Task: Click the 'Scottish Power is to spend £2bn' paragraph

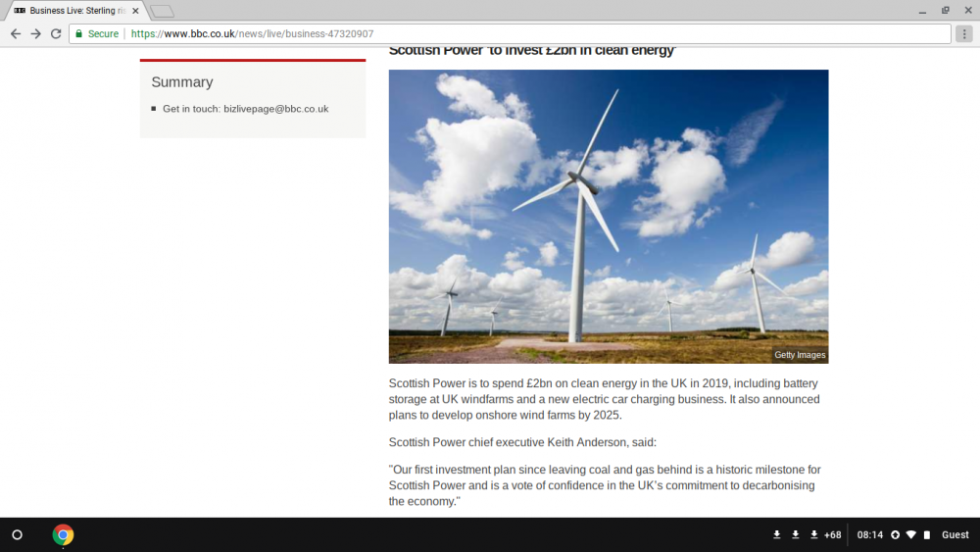Action: coord(605,399)
